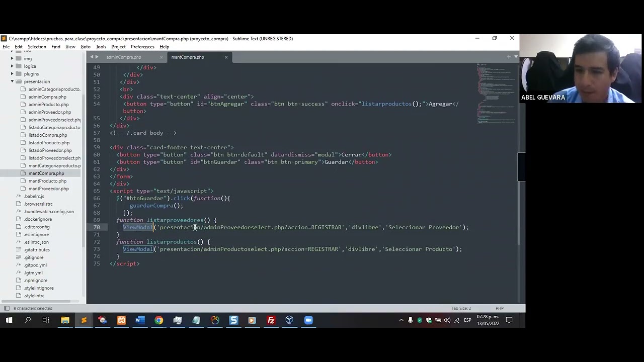Open Google Chrome from taskbar
This screenshot has height=362, width=644.
(x=158, y=320)
